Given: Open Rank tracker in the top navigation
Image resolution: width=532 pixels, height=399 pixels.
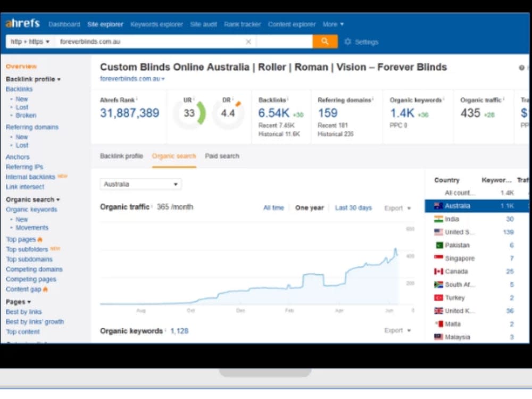Looking at the screenshot, I should point(242,24).
